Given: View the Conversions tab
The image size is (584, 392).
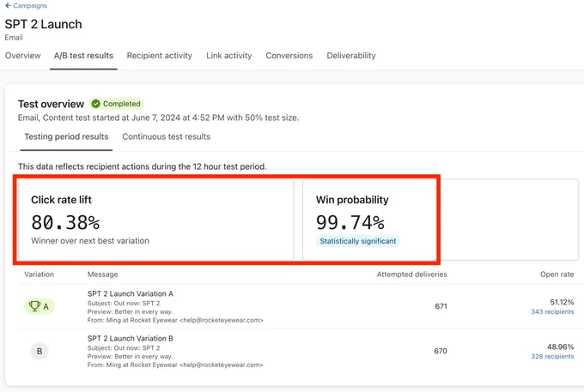Looking at the screenshot, I should click(x=289, y=56).
